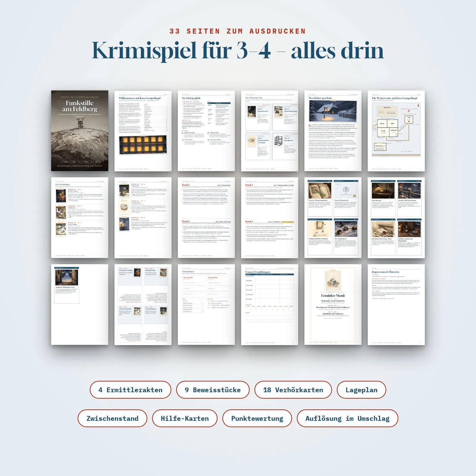The height and width of the screenshot is (476, 476).
Task: Open the evidence page with Im Funkraum card
Action: 396,218
